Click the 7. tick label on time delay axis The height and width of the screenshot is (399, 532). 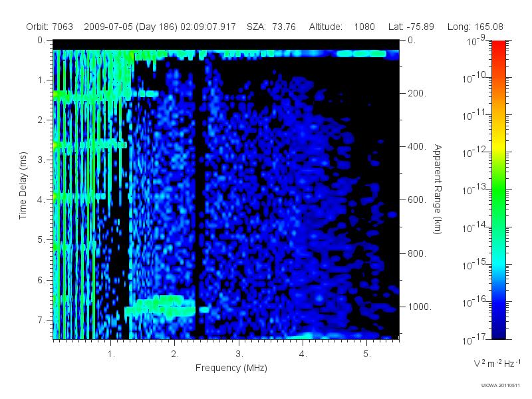(41, 320)
